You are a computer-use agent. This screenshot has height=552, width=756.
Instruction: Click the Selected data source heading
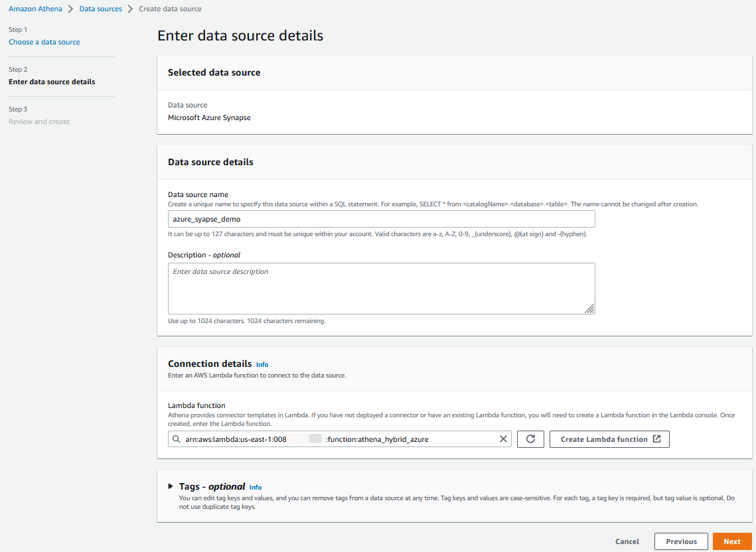coord(214,73)
